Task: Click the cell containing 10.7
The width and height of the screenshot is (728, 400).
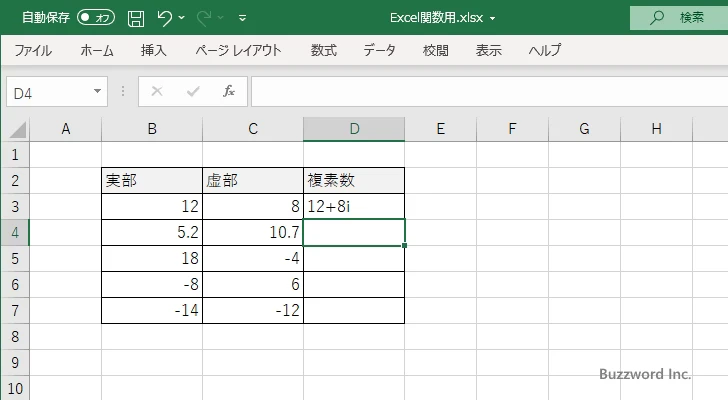Action: click(x=253, y=232)
